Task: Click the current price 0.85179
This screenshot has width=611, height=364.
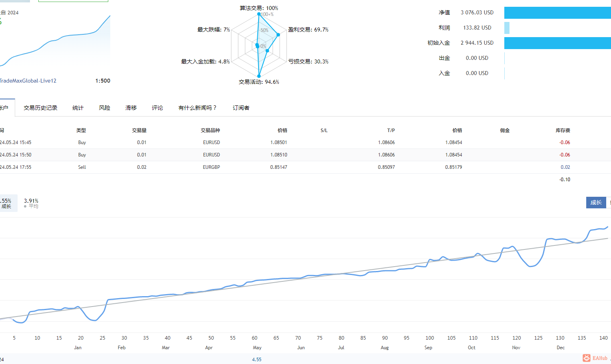Action: tap(454, 167)
